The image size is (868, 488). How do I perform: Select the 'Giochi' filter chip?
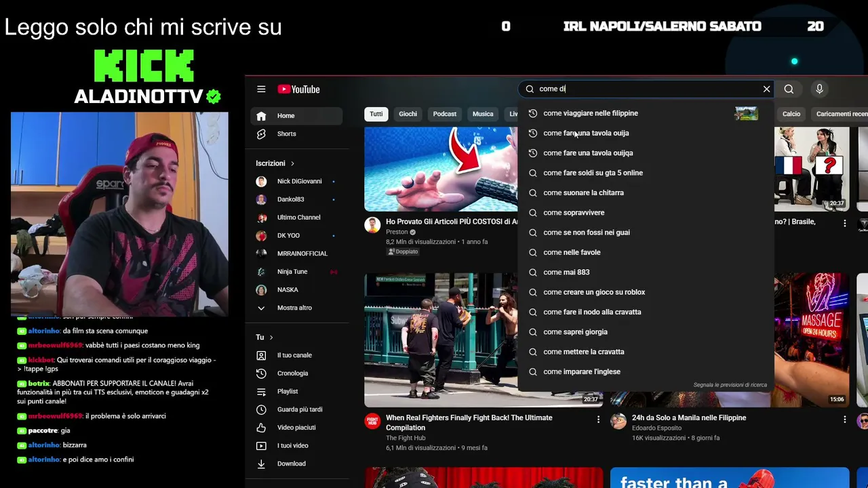(408, 114)
